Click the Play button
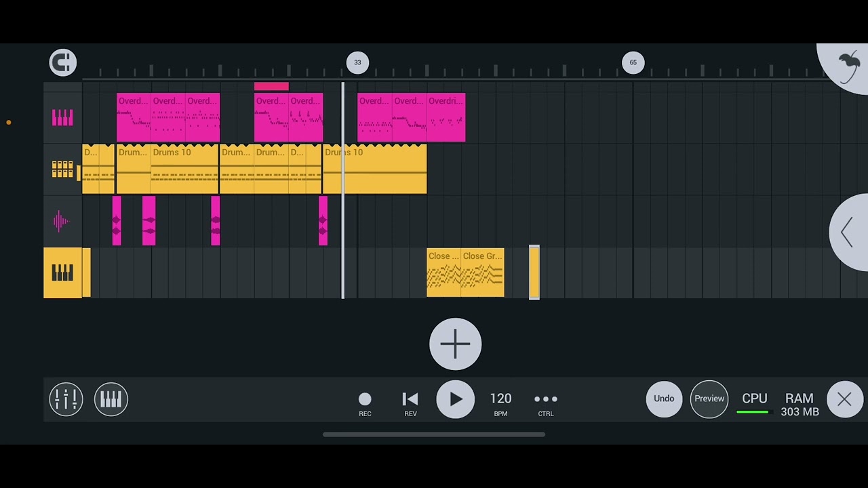 click(x=455, y=400)
